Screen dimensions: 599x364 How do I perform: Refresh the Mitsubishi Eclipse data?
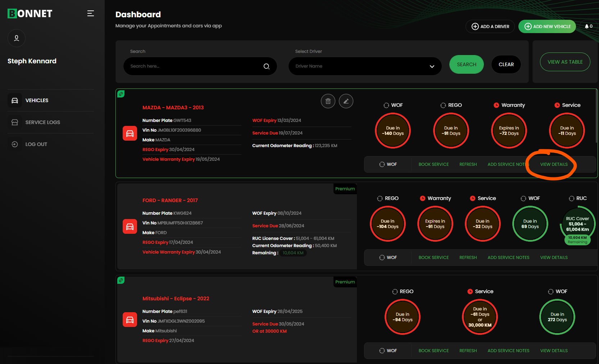click(468, 351)
